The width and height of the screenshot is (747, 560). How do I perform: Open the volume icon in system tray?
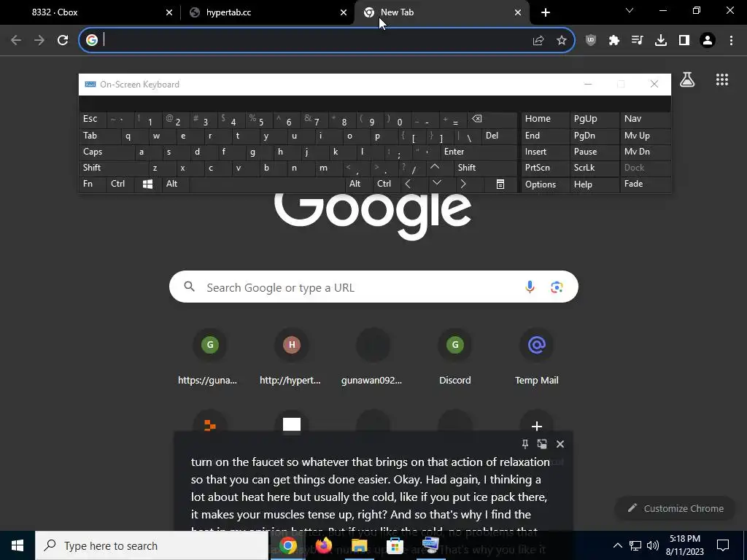tap(653, 545)
